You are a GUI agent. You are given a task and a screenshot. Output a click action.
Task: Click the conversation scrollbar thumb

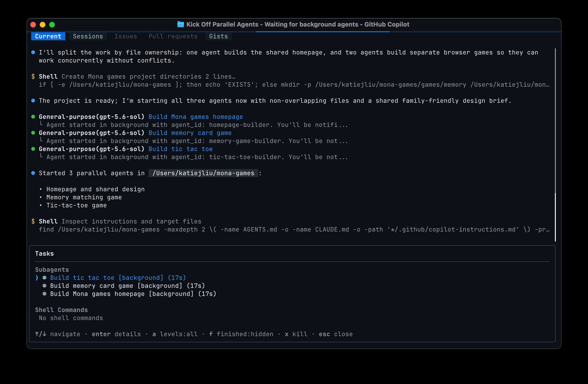coord(555,217)
